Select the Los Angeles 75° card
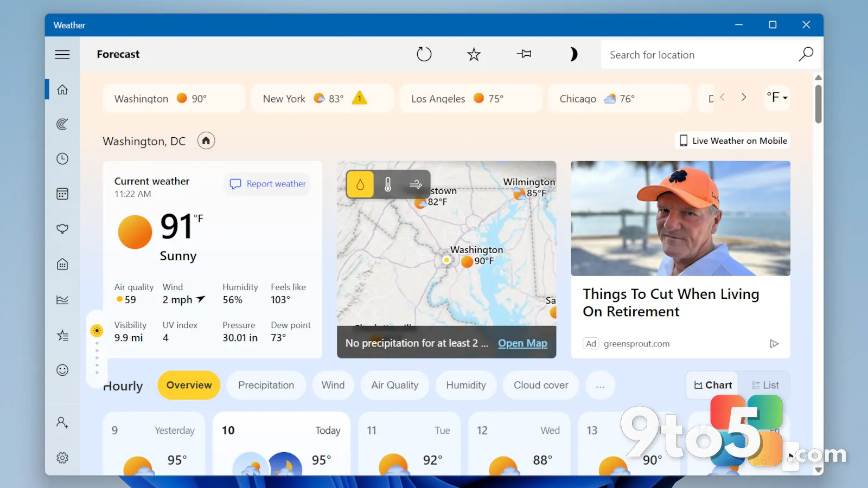Image resolution: width=868 pixels, height=488 pixels. (471, 98)
